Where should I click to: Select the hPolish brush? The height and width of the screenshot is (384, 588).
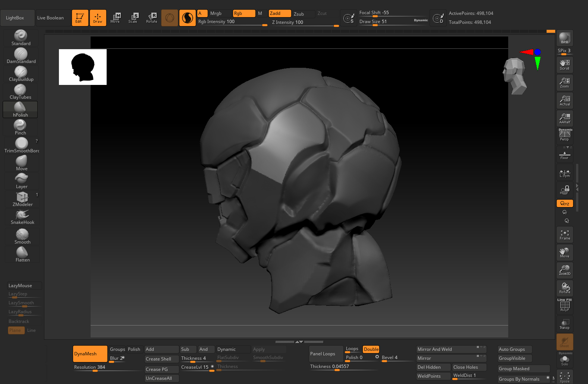coord(20,110)
